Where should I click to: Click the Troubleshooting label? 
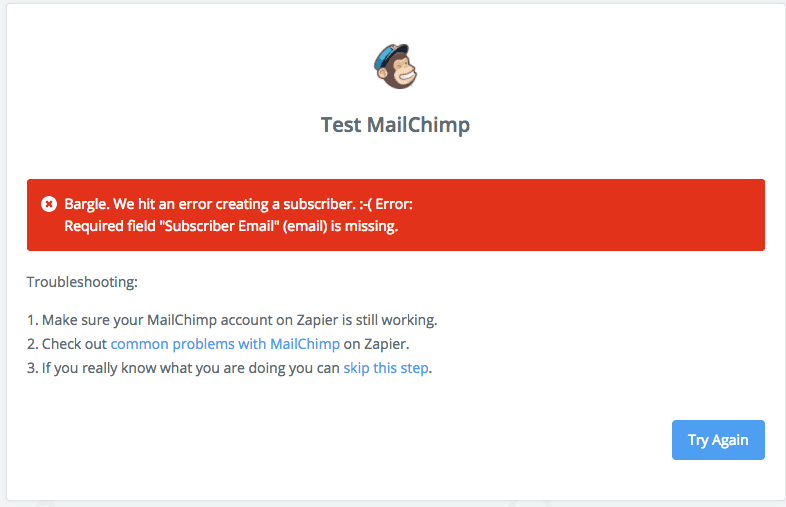pyautogui.click(x=82, y=282)
